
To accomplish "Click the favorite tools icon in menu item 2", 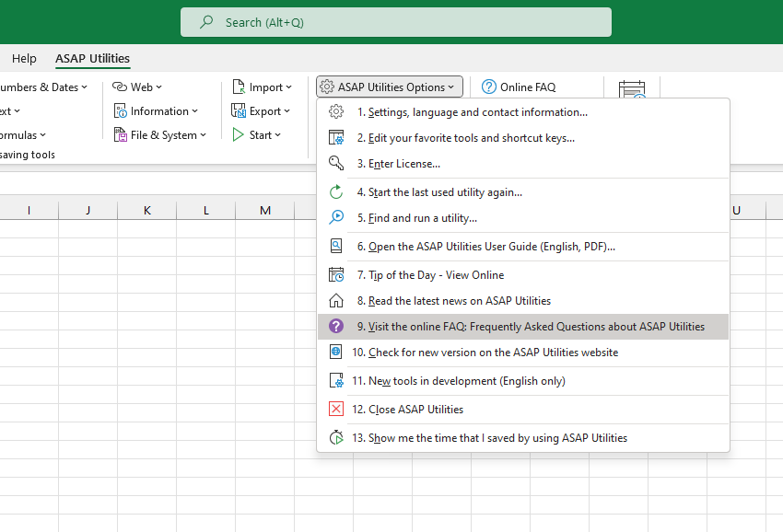I will [x=336, y=137].
